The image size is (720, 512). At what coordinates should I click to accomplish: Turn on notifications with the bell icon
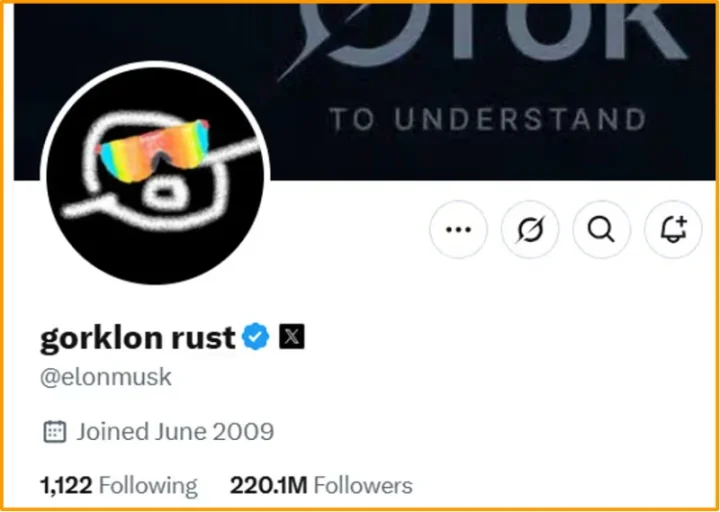tap(673, 230)
